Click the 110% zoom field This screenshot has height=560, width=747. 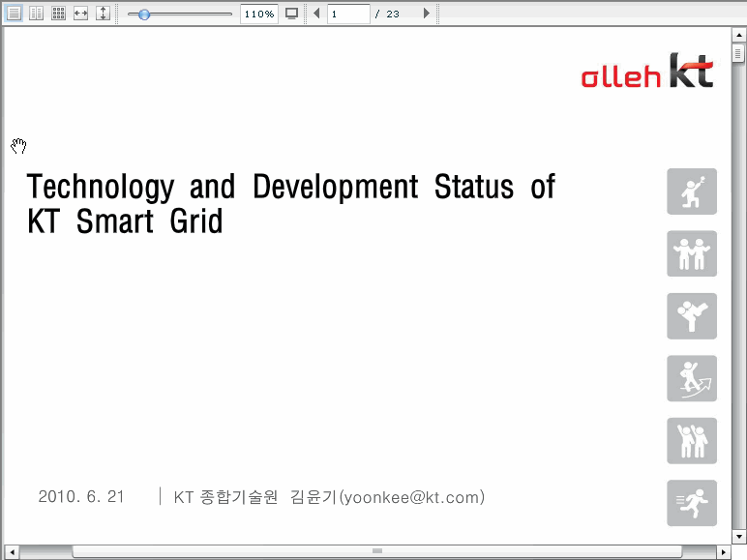coord(259,14)
